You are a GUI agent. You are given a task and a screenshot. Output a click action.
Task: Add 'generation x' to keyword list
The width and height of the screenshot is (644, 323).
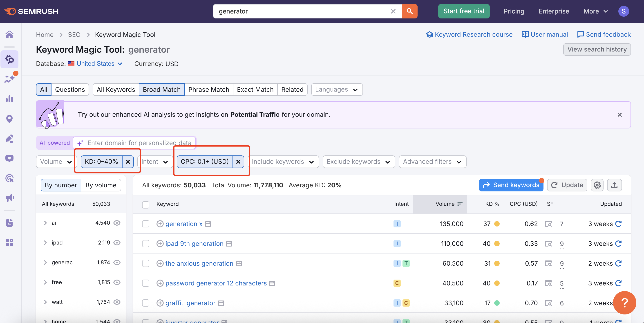click(x=160, y=224)
